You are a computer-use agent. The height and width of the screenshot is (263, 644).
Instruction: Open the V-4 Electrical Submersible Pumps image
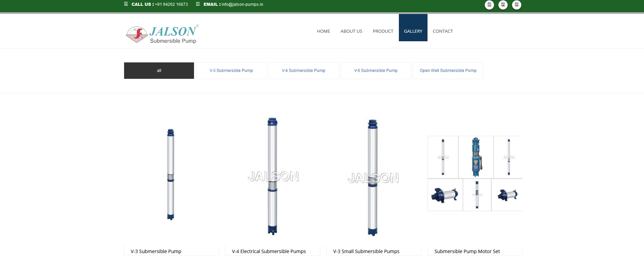[272, 176]
